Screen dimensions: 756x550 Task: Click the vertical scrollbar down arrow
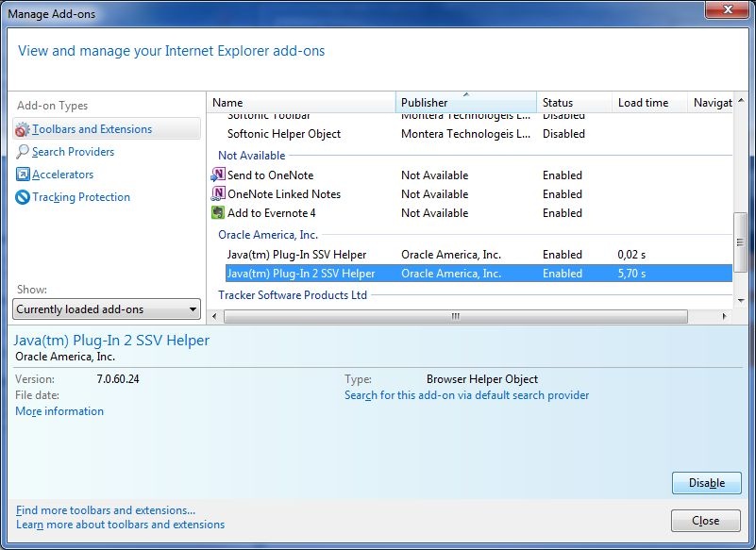click(741, 301)
